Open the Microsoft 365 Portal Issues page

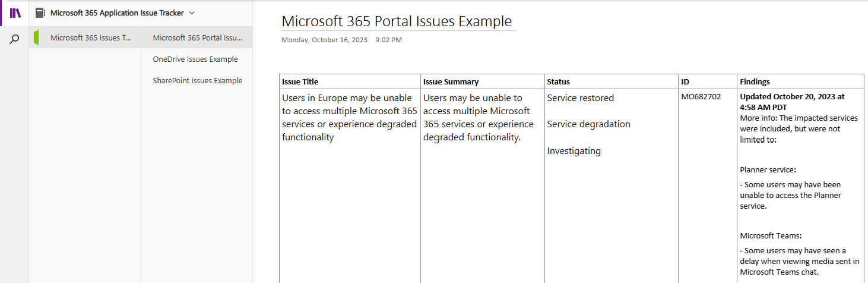coord(197,37)
